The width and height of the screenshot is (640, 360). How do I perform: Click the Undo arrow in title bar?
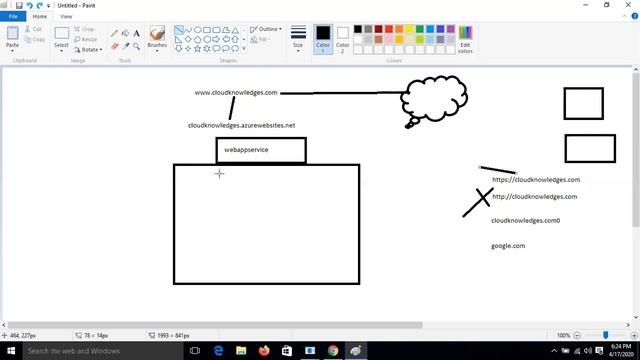click(x=29, y=5)
